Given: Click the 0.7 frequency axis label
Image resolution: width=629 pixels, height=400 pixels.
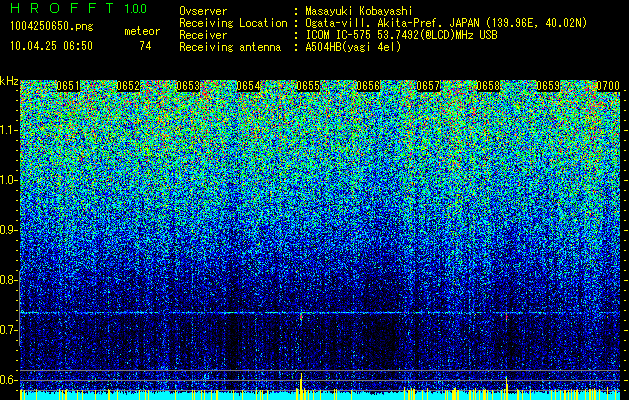Looking at the screenshot, I should (x=9, y=330).
